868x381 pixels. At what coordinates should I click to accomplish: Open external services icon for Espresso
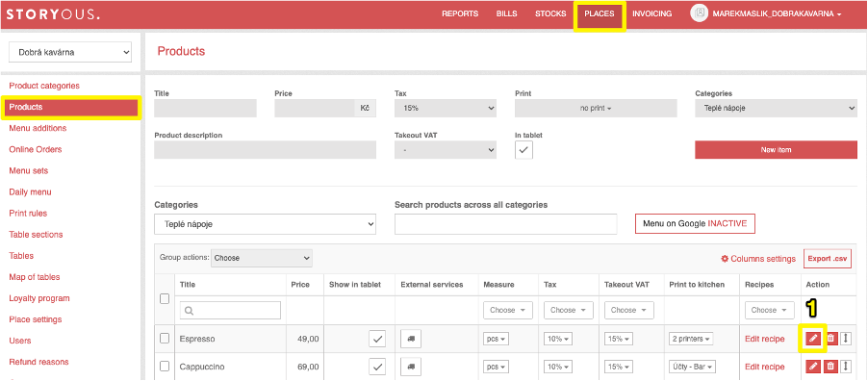(411, 339)
